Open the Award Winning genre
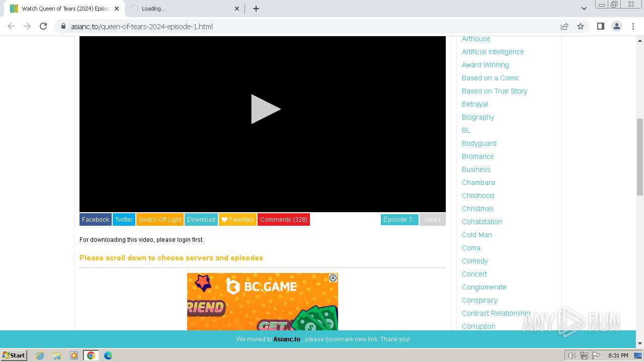 [x=486, y=65]
